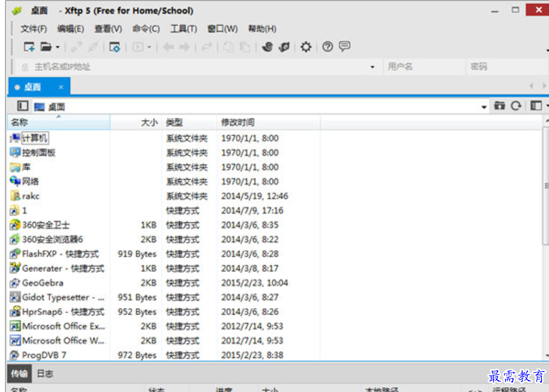Click the Paste toolbar icon

244,47
